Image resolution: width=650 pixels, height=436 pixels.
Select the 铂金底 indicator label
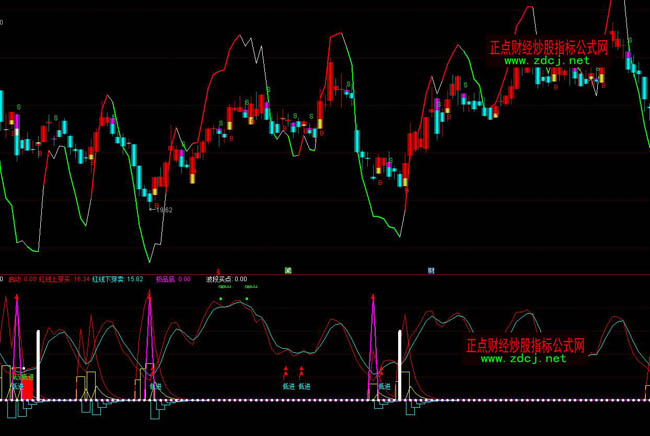coord(166,280)
